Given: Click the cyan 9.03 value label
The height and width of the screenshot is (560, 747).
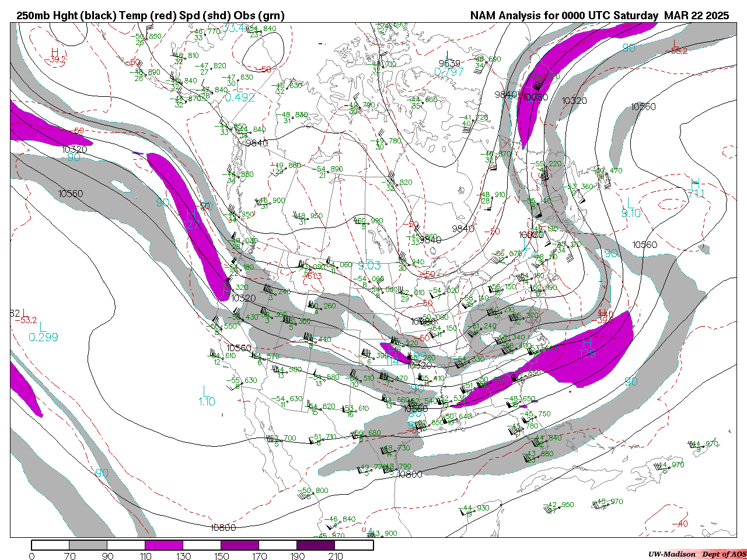Looking at the screenshot, I should [369, 266].
